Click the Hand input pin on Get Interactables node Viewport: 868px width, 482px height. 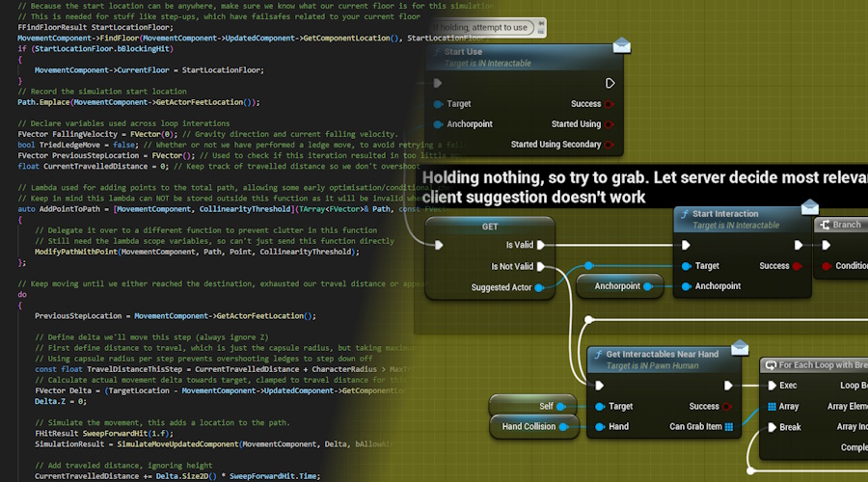pos(600,427)
